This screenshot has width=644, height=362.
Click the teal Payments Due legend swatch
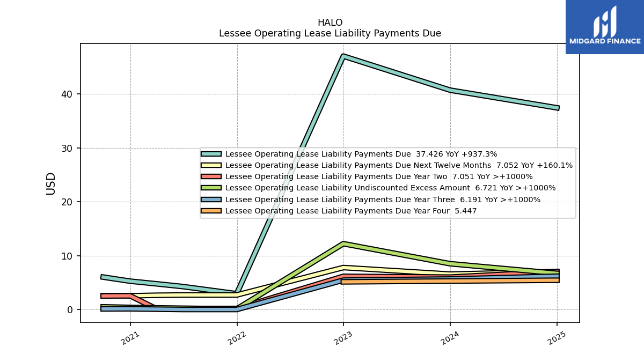point(211,154)
